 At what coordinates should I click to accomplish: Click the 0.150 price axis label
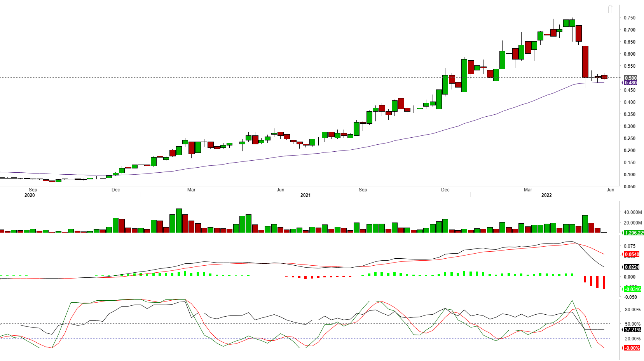pyautogui.click(x=630, y=163)
